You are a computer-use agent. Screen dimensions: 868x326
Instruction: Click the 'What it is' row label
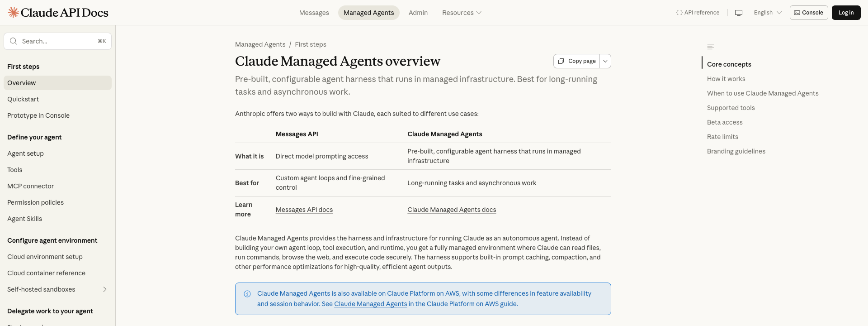click(250, 156)
